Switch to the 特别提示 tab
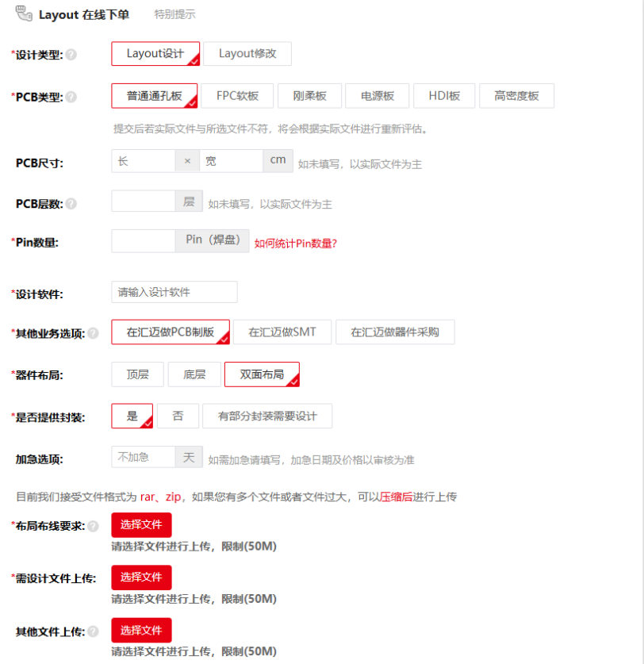644x664 pixels. [x=174, y=14]
